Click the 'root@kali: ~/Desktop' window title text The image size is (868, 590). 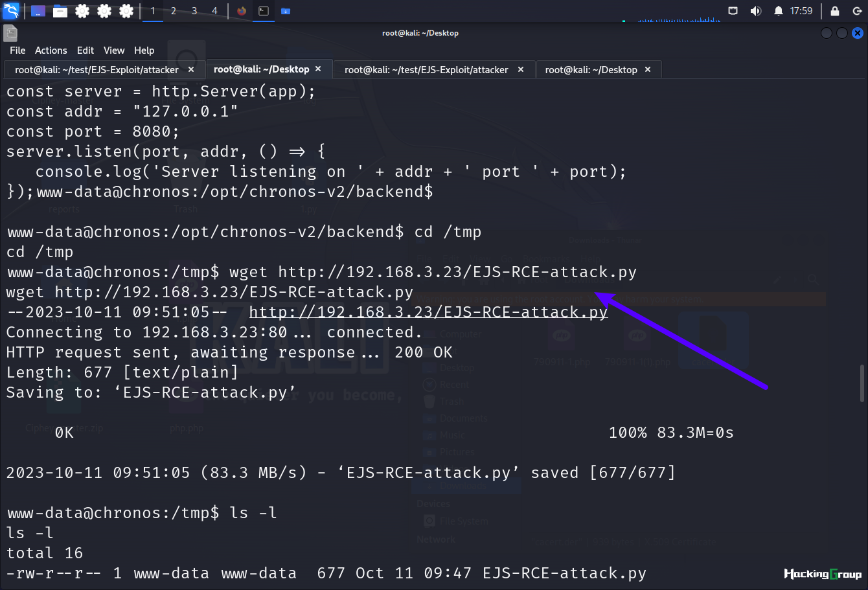420,33
